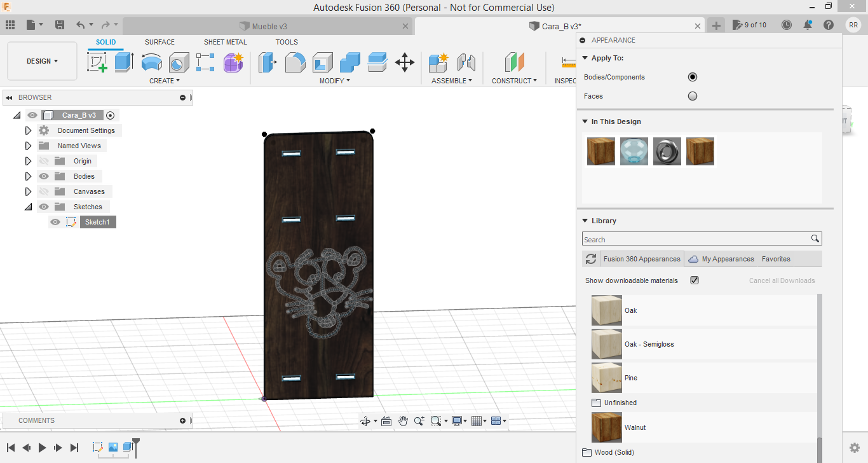Uncheck Show downloadable materials checkbox

click(x=695, y=280)
